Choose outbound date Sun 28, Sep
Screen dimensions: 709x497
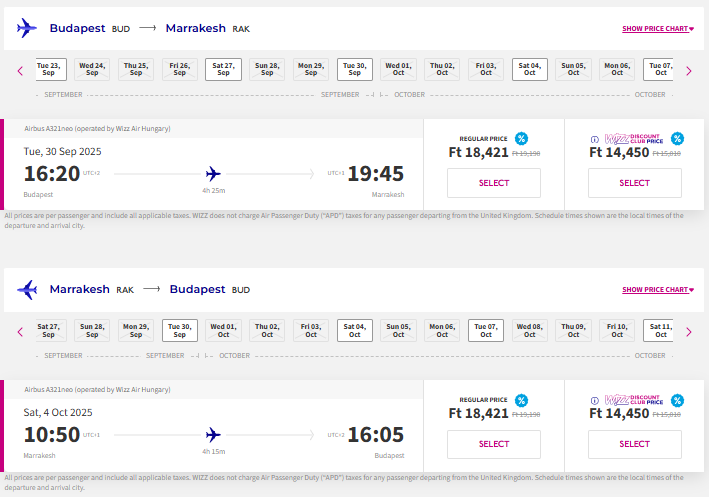(x=267, y=69)
